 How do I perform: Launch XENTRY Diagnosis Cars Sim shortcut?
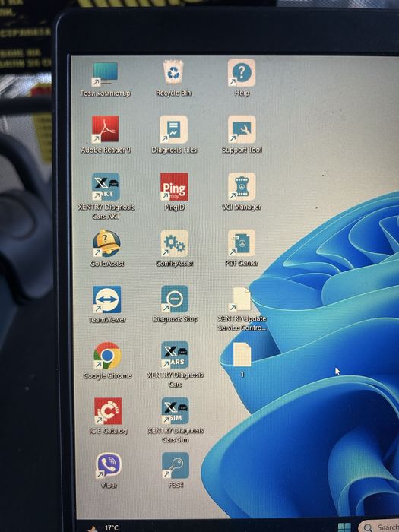click(x=175, y=410)
